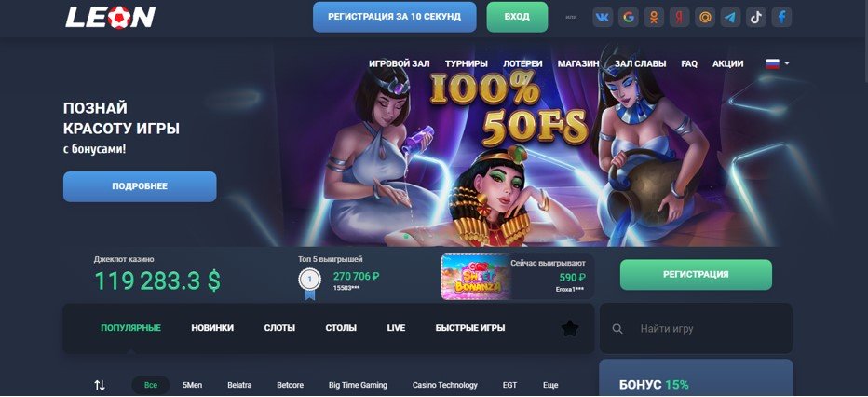Log in using the Google icon
Viewport: 868px width, 397px height.
629,17
